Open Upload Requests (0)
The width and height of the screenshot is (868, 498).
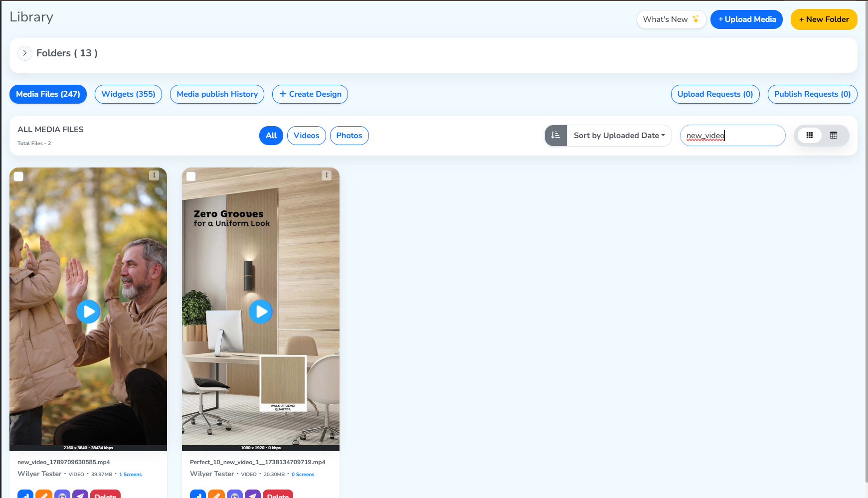(x=715, y=94)
